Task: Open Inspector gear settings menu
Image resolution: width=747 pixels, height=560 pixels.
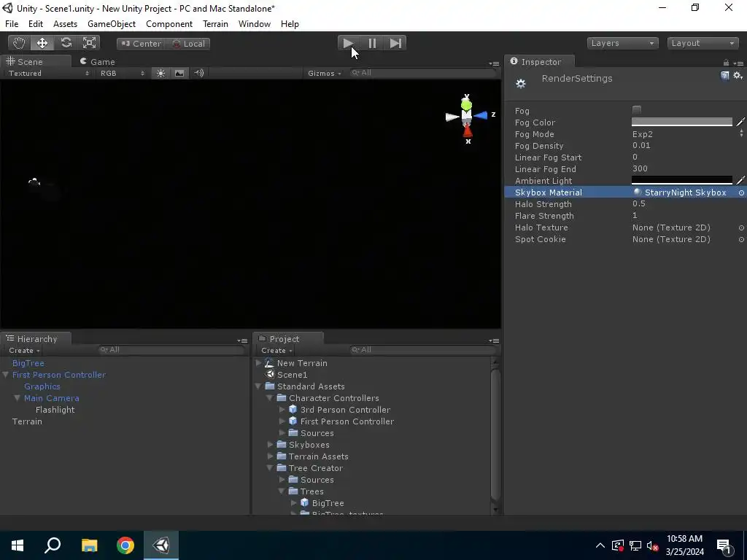Action: click(738, 76)
